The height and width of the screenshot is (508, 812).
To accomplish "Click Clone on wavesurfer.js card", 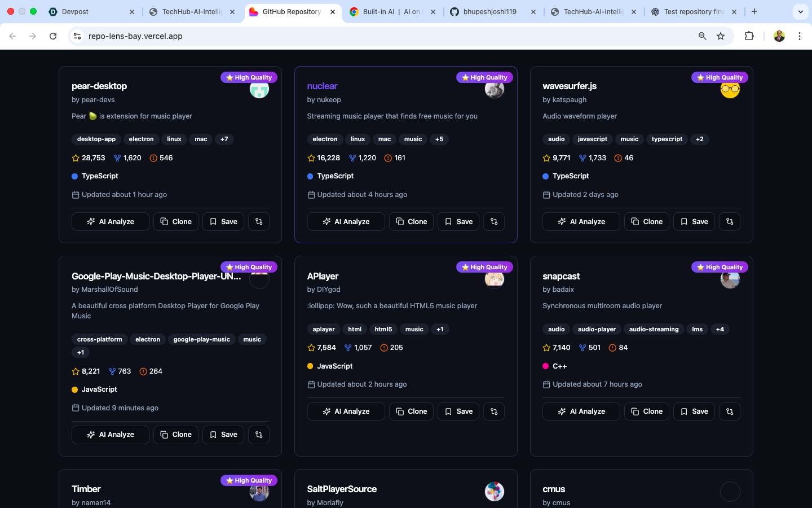I will tap(647, 222).
